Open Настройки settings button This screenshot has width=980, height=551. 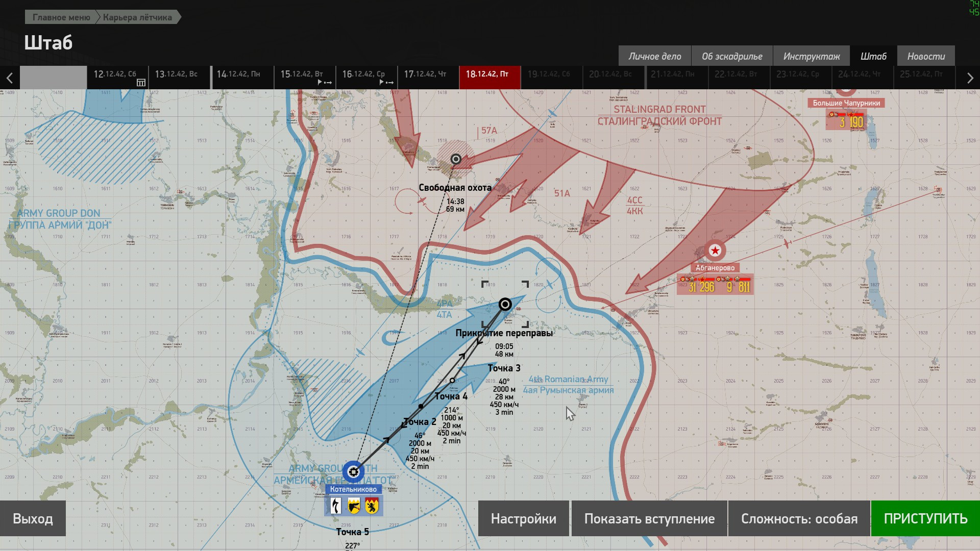click(523, 518)
